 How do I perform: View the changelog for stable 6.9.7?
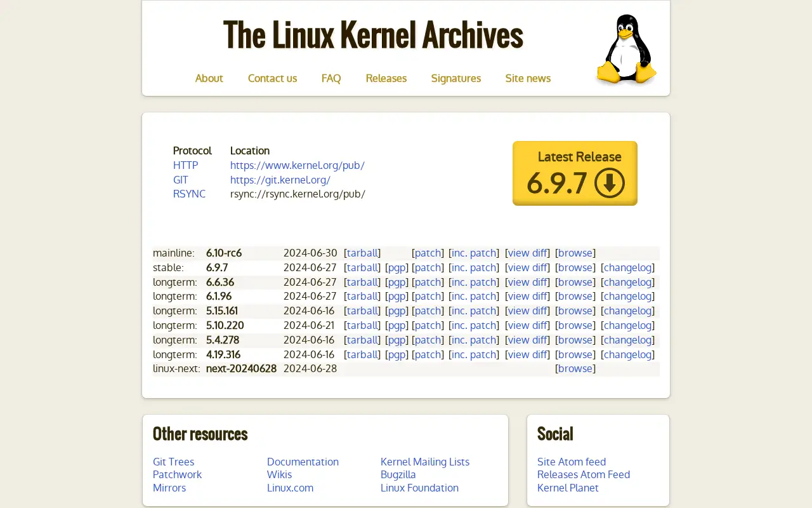pyautogui.click(x=627, y=267)
